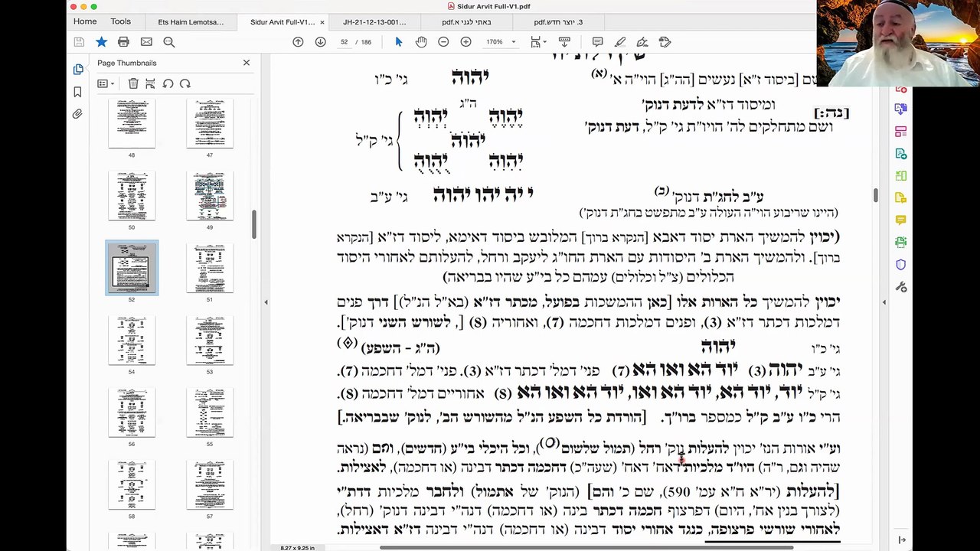Select page 51 thumbnail

(210, 268)
